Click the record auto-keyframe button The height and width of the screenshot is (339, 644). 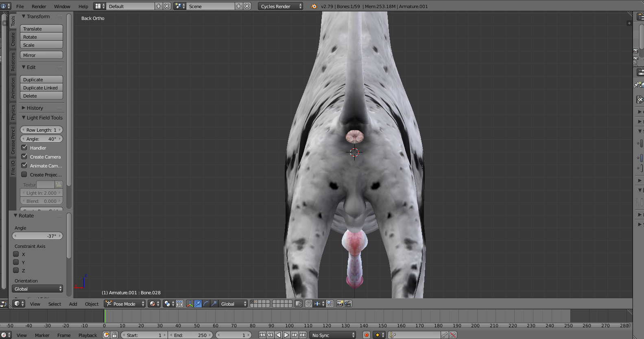[x=366, y=335]
